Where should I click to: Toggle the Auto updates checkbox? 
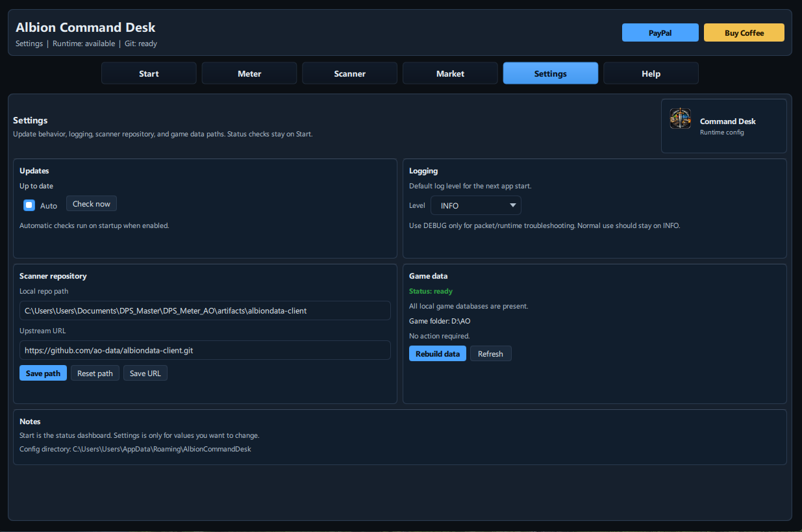[29, 205]
